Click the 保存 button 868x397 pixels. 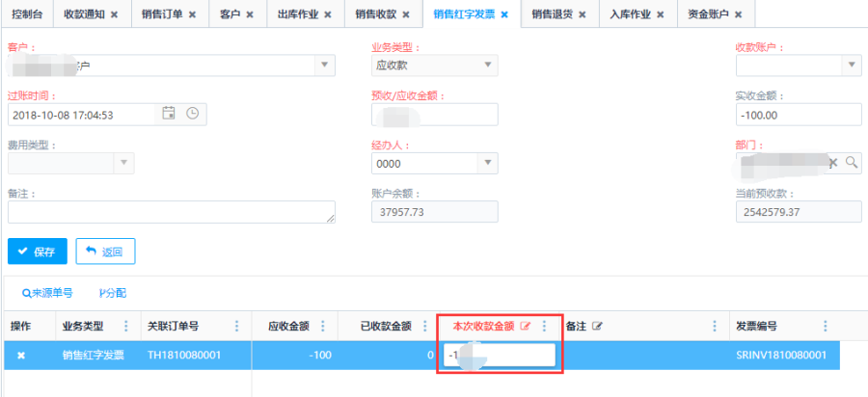38,251
